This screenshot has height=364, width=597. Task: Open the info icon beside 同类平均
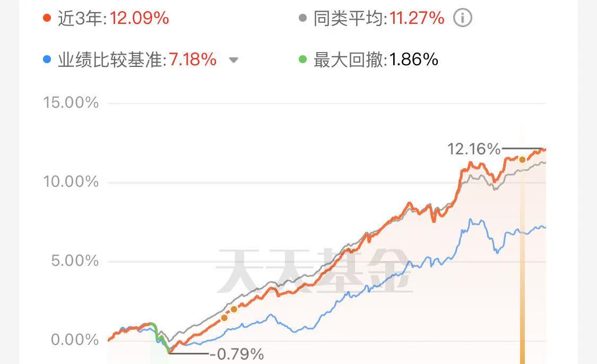[463, 18]
